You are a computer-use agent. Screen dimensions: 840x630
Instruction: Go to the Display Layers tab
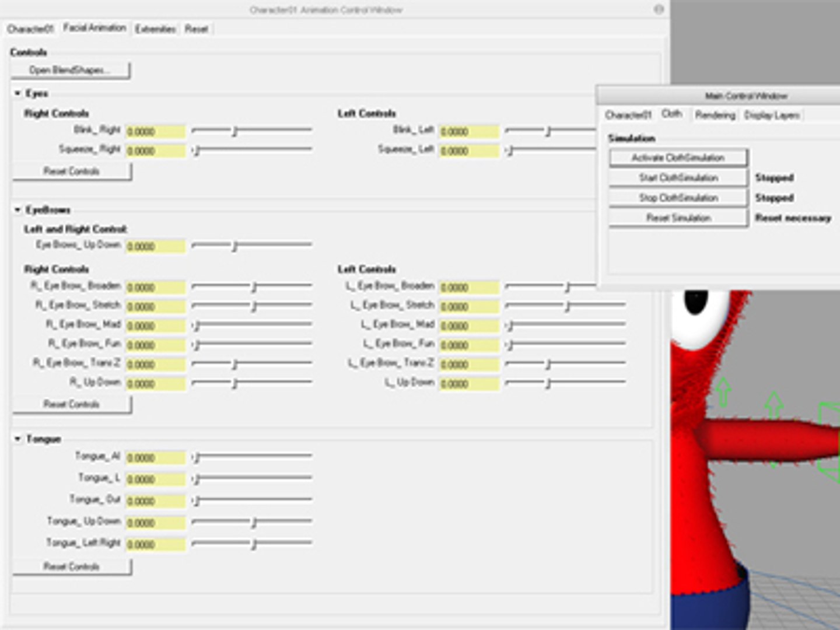tap(772, 115)
